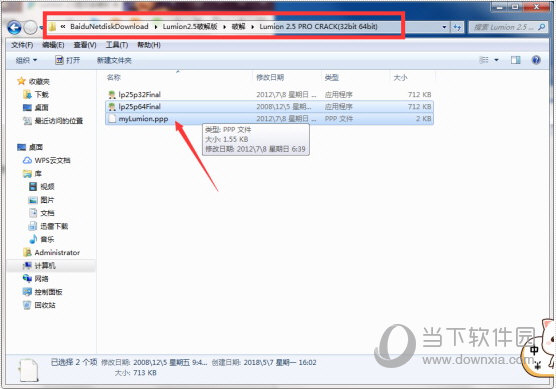Select file name lp25p32Final
Viewport: 556px width, 389px height.
tap(140, 94)
